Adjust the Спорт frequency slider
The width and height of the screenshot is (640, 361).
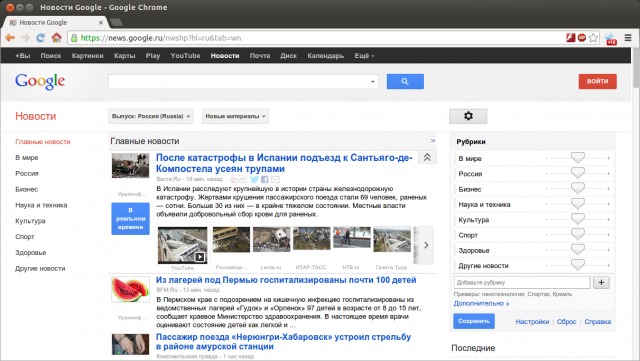click(x=578, y=234)
